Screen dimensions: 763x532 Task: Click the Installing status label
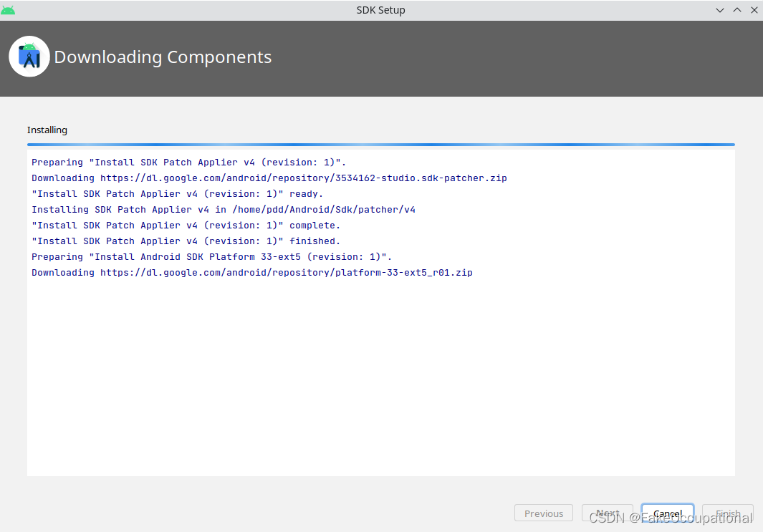coord(47,130)
